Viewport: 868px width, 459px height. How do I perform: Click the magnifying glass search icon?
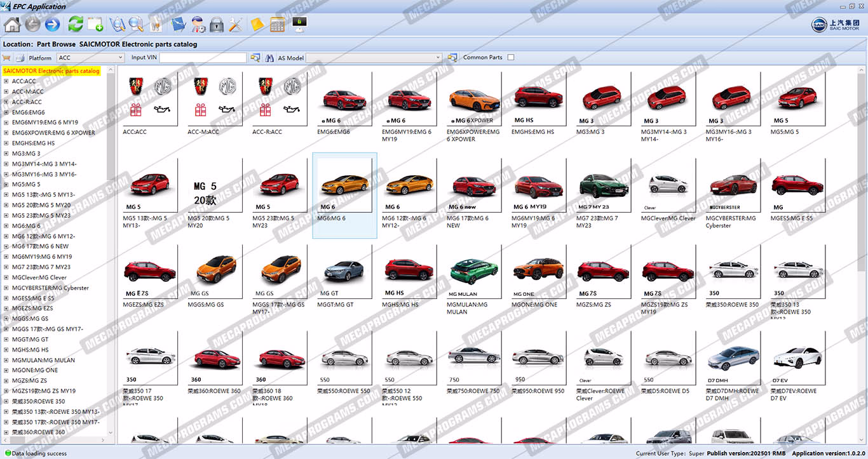click(x=135, y=25)
